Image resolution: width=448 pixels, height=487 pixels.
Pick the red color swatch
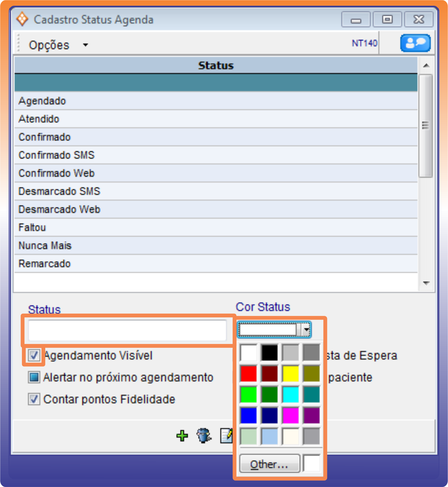coord(248,374)
